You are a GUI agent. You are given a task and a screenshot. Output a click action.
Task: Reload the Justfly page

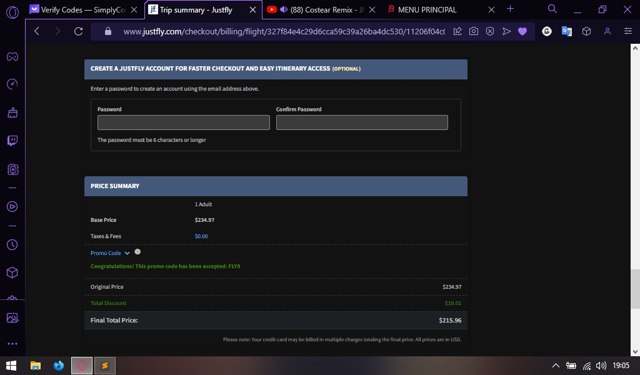point(78,31)
